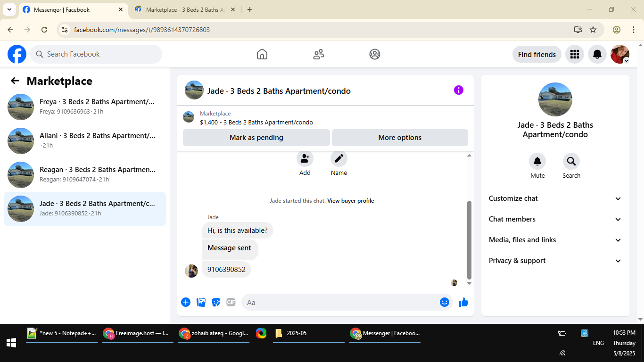Click the 'Hi, is this available?' message
Viewport: 644px width, 362px height.
click(x=238, y=230)
